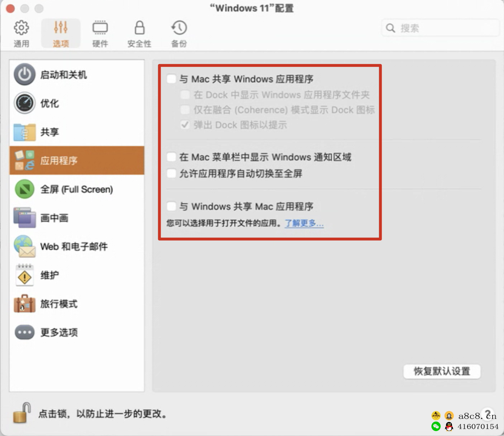Open the Web 和电子邮件 globe icon

pos(24,246)
